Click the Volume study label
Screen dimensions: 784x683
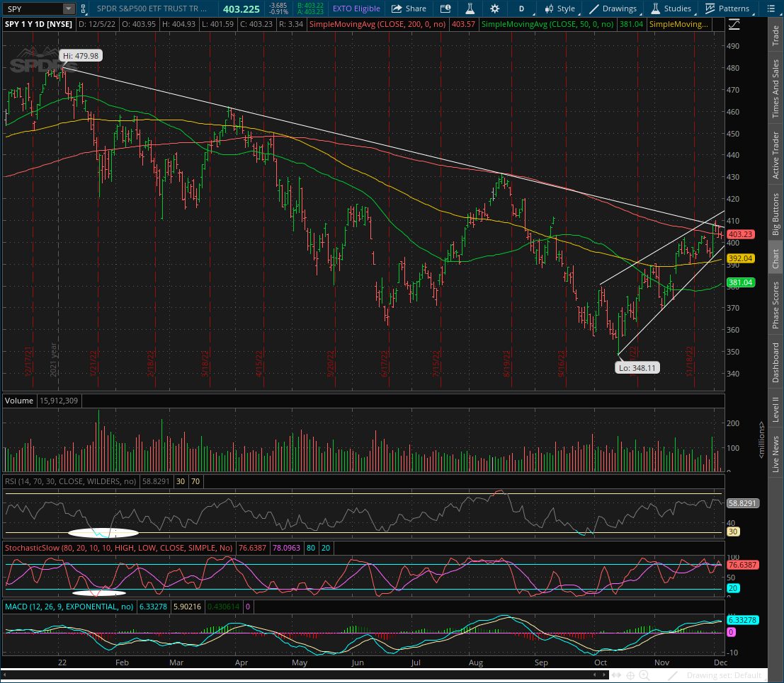(x=19, y=401)
